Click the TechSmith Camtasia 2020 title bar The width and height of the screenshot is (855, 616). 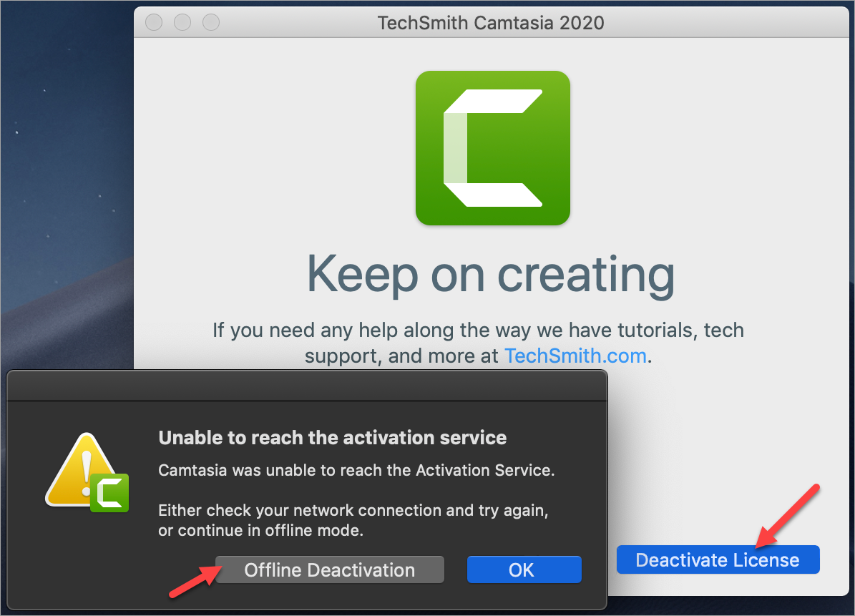[x=492, y=22]
